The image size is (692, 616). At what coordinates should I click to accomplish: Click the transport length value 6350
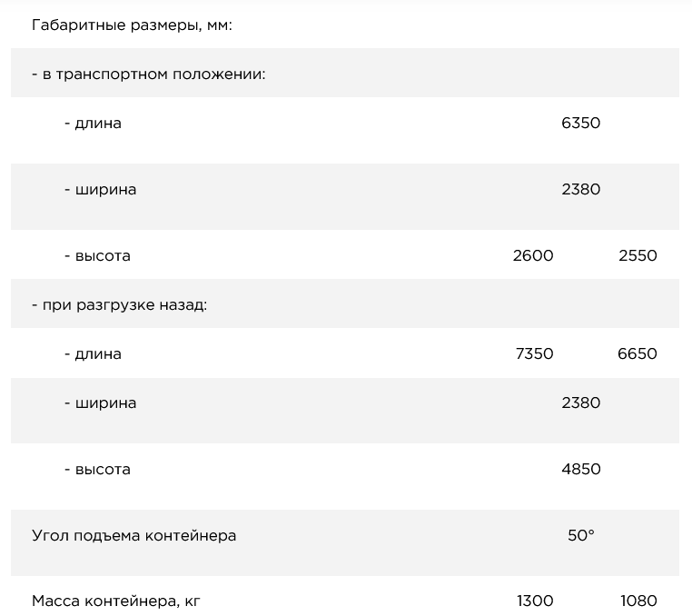click(580, 123)
